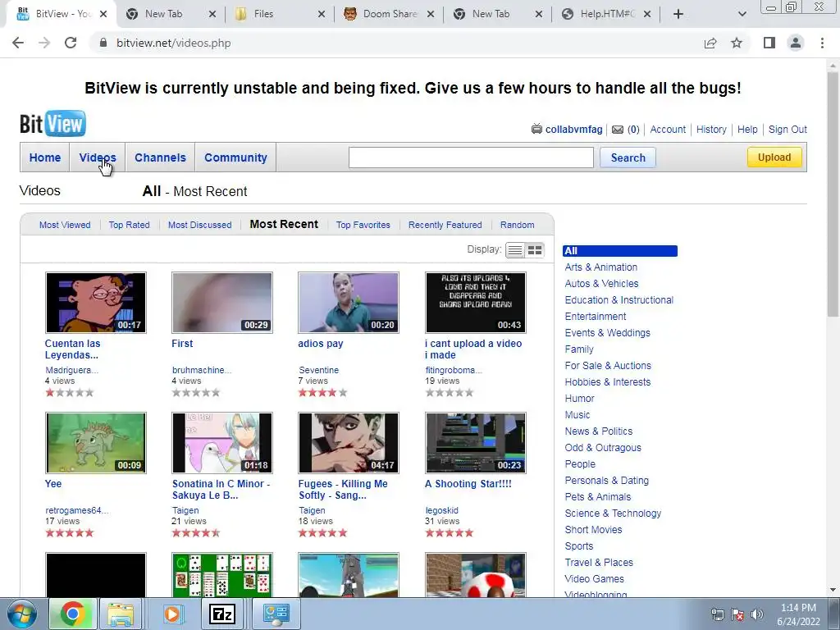The image size is (840, 630).
Task: Open Cuentan las Leyendas video thumbnail
Action: (96, 303)
